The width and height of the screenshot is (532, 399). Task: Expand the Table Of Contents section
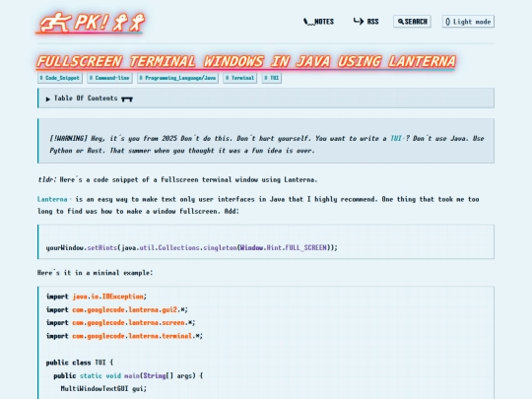point(266,99)
